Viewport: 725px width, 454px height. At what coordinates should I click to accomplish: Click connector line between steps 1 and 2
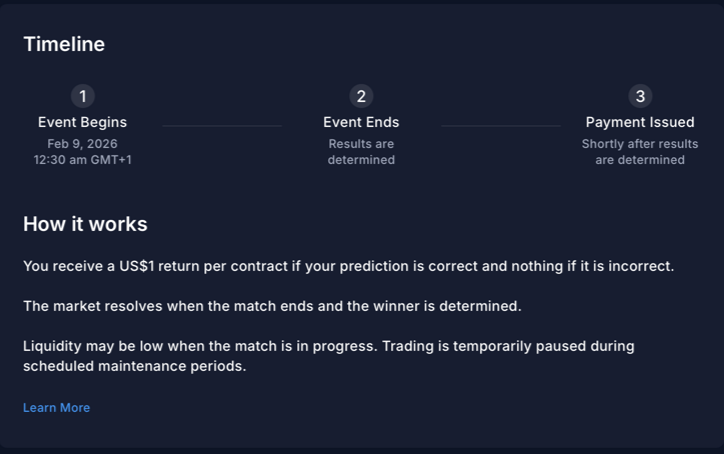222,125
